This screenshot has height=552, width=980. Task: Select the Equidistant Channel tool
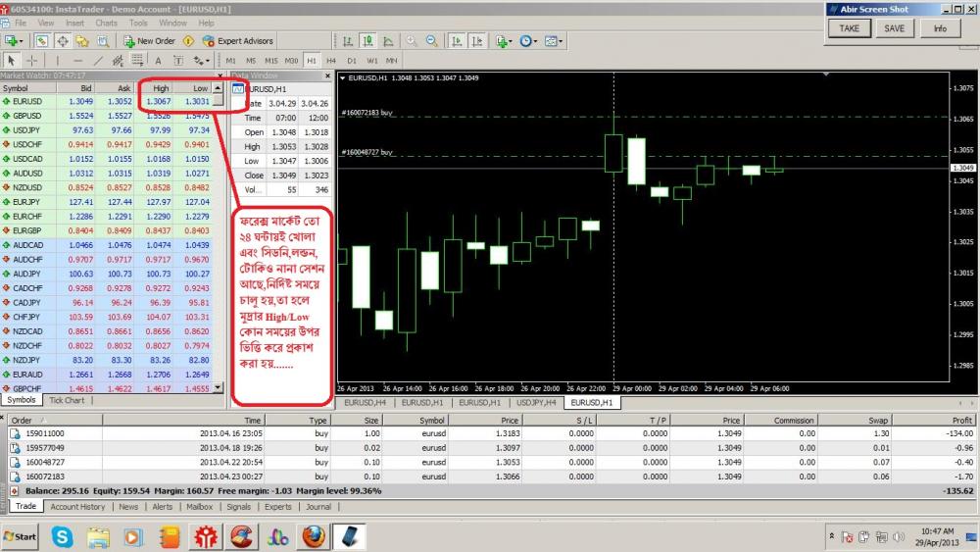117,61
